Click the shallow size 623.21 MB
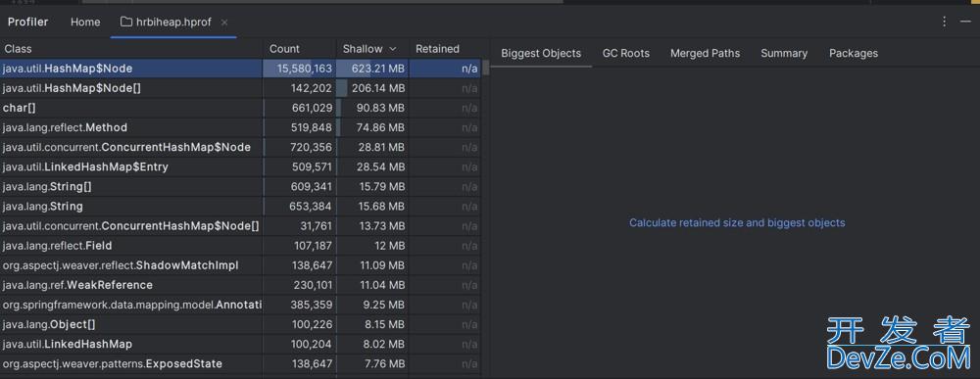 378,69
